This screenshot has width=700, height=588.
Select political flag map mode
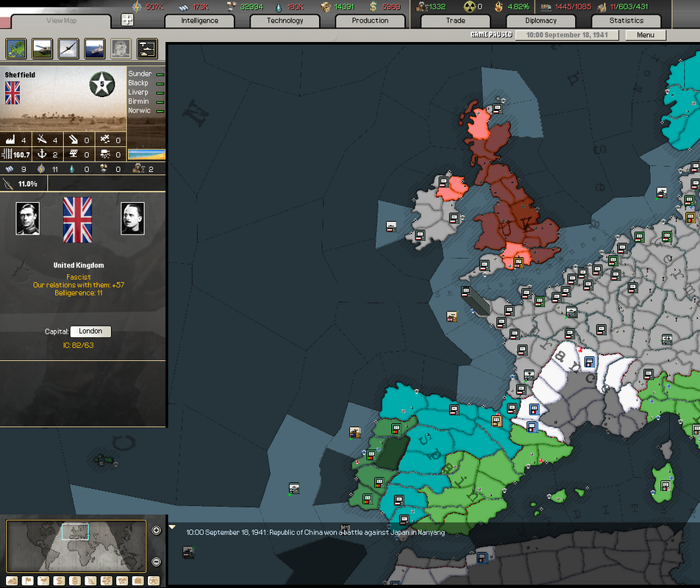coord(28,581)
